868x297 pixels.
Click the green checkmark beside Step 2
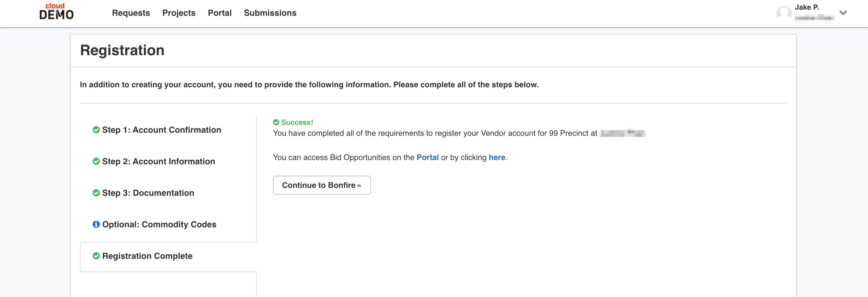[x=96, y=161]
